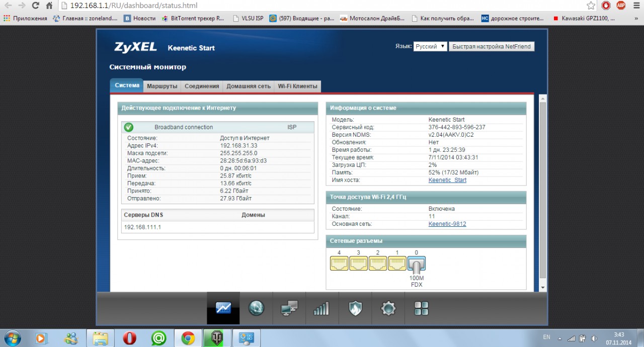Open the Internet globe icon in router menu

256,308
